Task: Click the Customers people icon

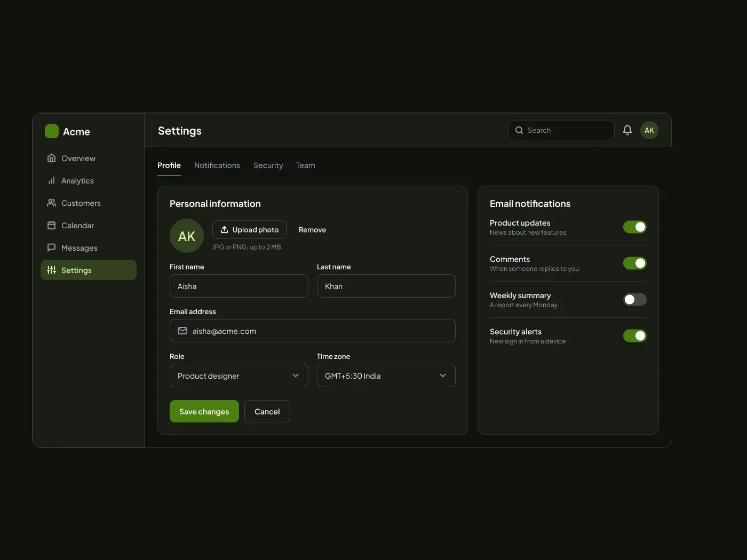Action: pyautogui.click(x=51, y=203)
